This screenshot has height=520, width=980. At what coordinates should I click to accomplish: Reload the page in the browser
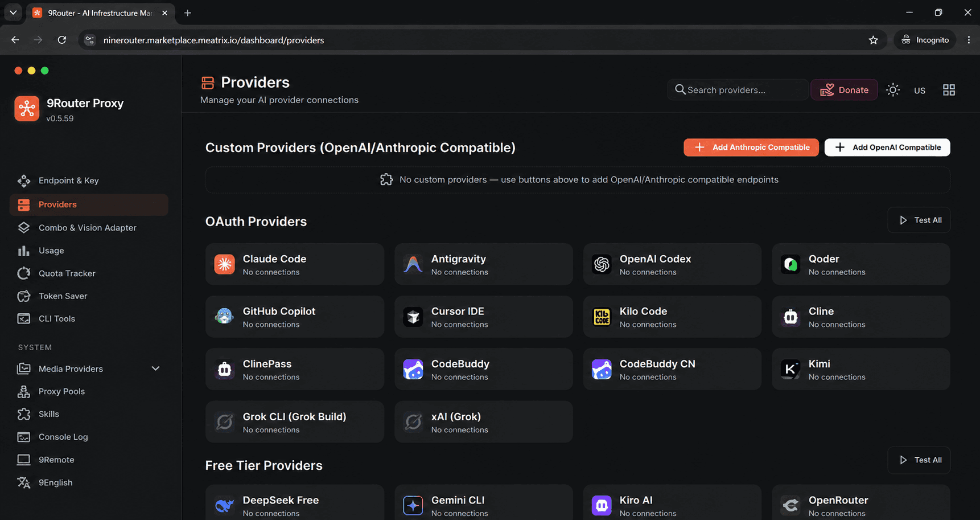[62, 40]
